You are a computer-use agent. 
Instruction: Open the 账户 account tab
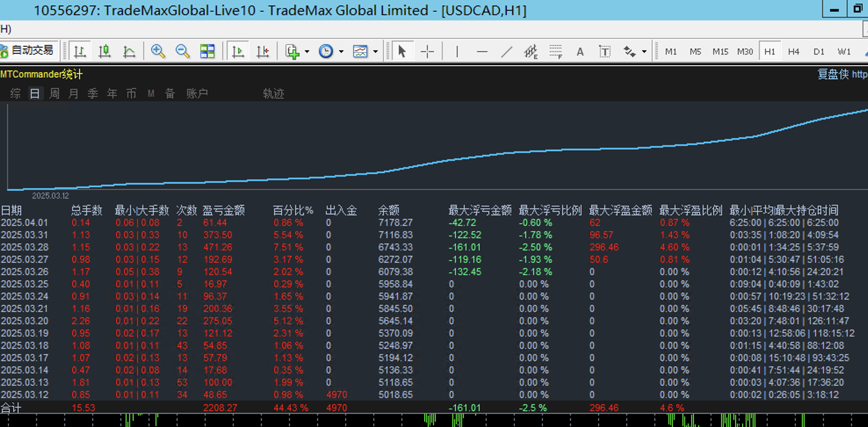tap(197, 93)
